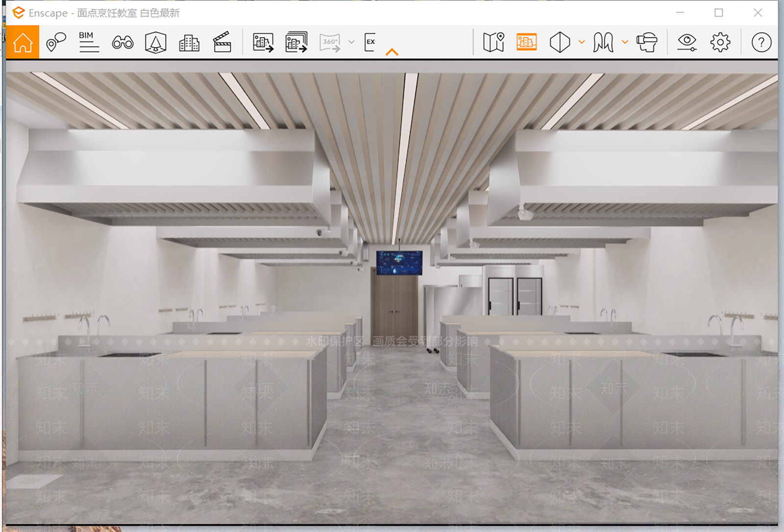The image size is (784, 532).
Task: Open the clapperboard video editor
Action: click(222, 42)
